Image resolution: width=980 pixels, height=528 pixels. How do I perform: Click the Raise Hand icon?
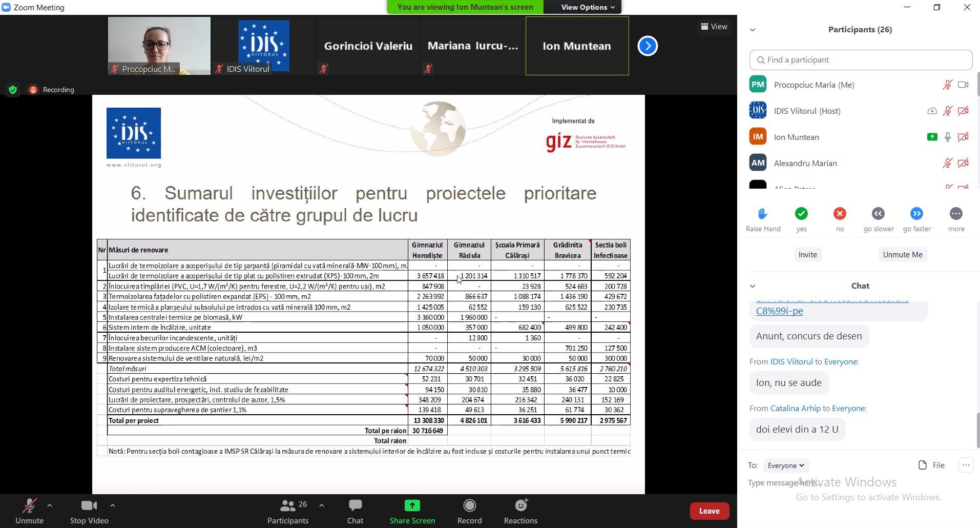point(763,214)
